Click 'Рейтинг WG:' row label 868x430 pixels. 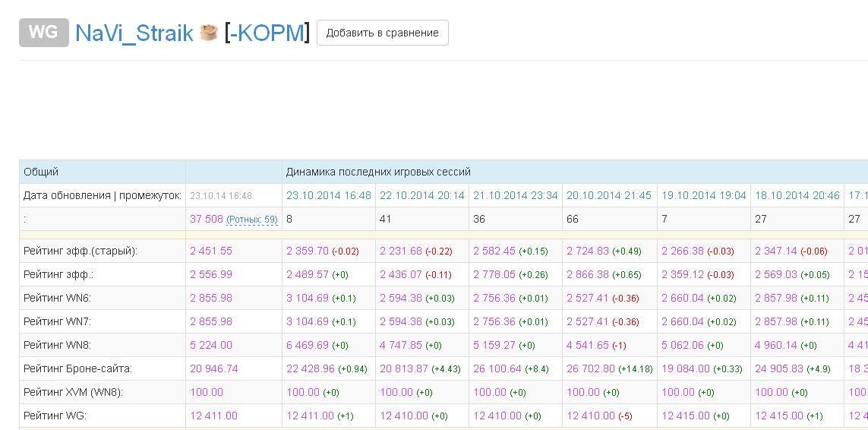tap(55, 416)
